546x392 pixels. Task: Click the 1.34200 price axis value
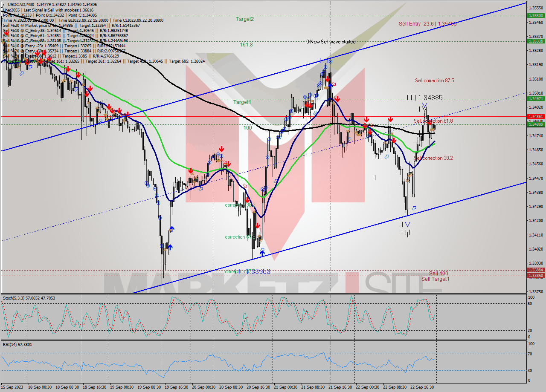click(536, 221)
